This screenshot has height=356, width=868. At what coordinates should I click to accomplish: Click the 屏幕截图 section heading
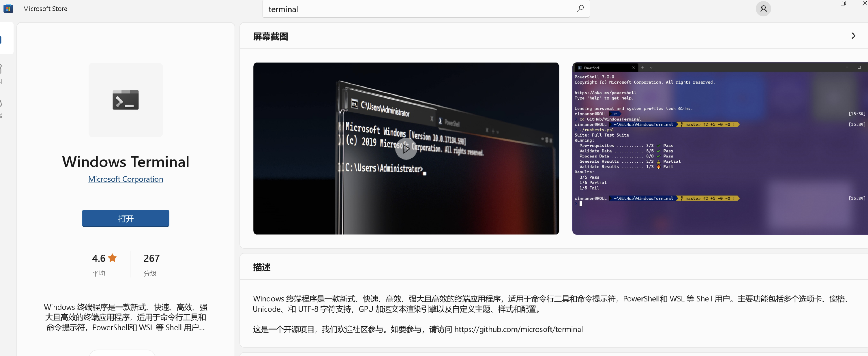(270, 37)
